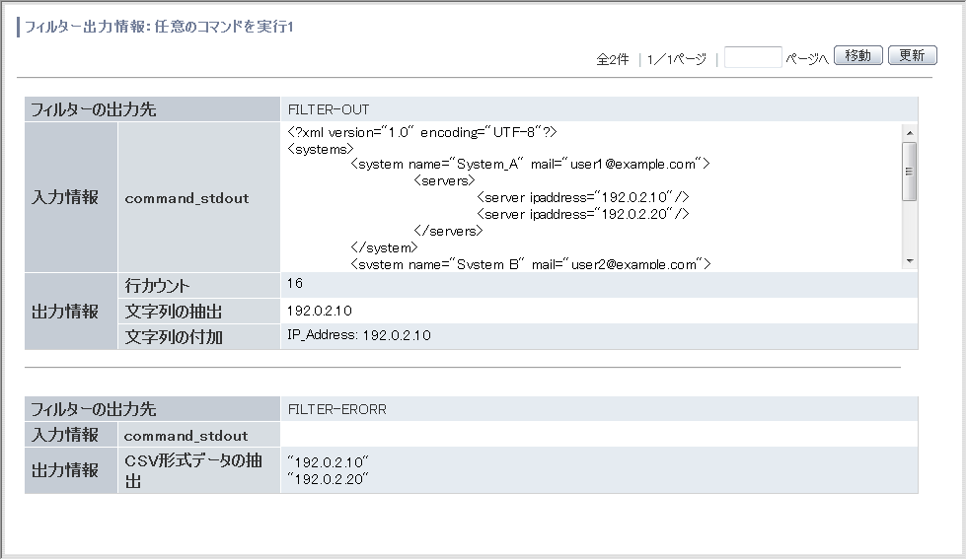
Task: Focus the page number input field
Action: click(753, 57)
